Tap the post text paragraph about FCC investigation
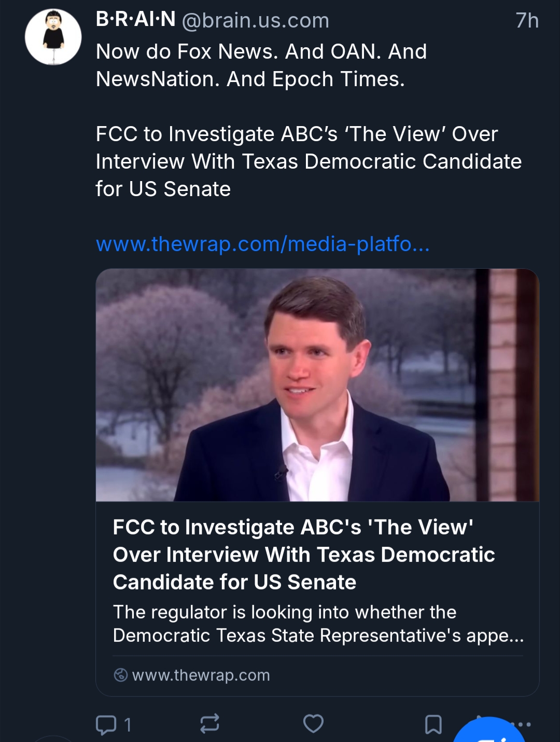Screen dimensions: 560x742 pos(308,161)
